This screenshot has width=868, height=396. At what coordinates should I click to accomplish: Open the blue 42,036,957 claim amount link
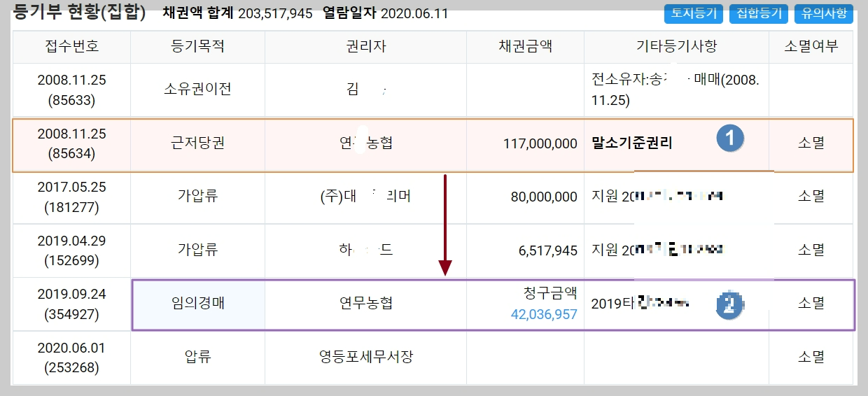[544, 315]
